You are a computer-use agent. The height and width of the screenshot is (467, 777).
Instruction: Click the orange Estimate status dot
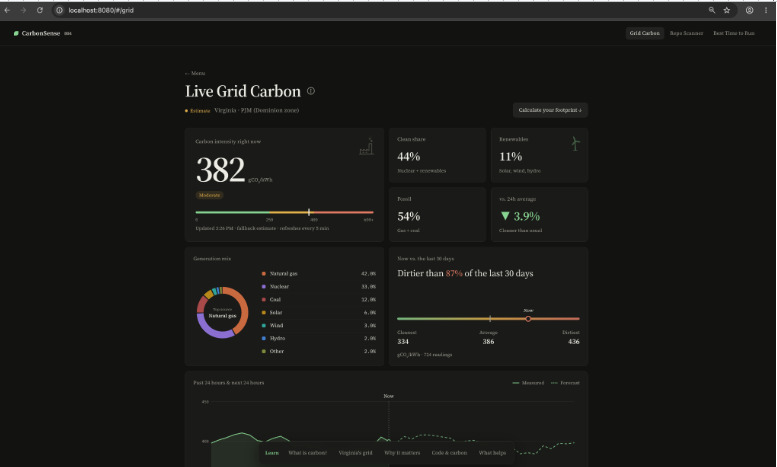coord(186,111)
